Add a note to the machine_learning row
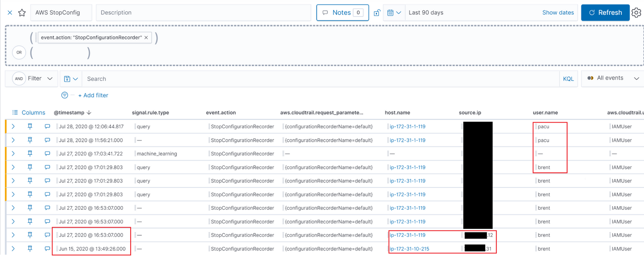The image size is (644, 258). (x=47, y=154)
